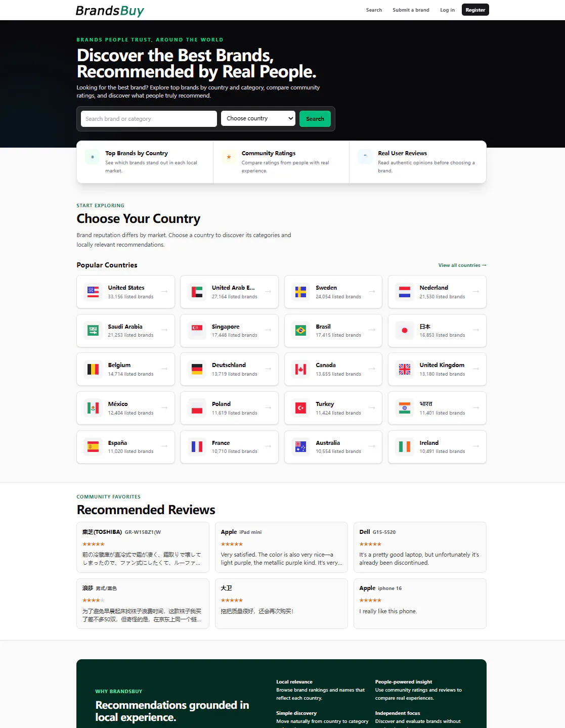Click the Saudi Arabia flag icon
This screenshot has height=728, width=565.
(x=93, y=331)
